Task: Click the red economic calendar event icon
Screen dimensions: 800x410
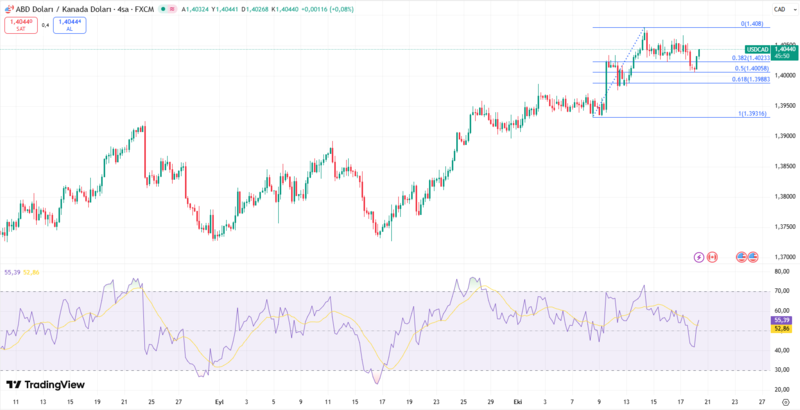Action: pos(712,257)
